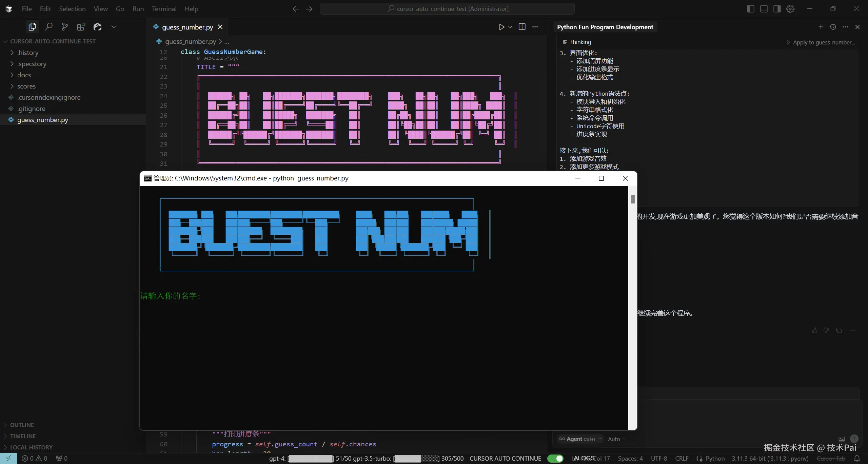Viewport: 868px width, 464px height.
Task: Start a new chat with plus icon
Action: click(821, 27)
